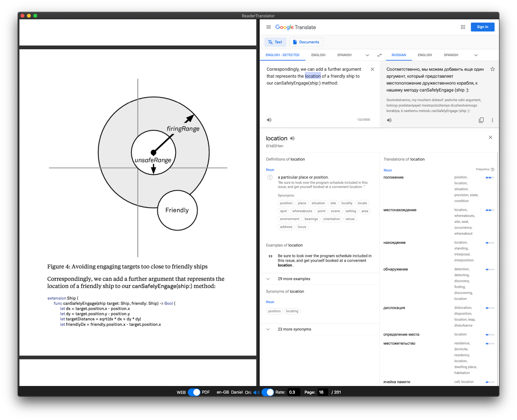Copy the Russian translation
The width and height of the screenshot is (517, 420).
pyautogui.click(x=481, y=120)
